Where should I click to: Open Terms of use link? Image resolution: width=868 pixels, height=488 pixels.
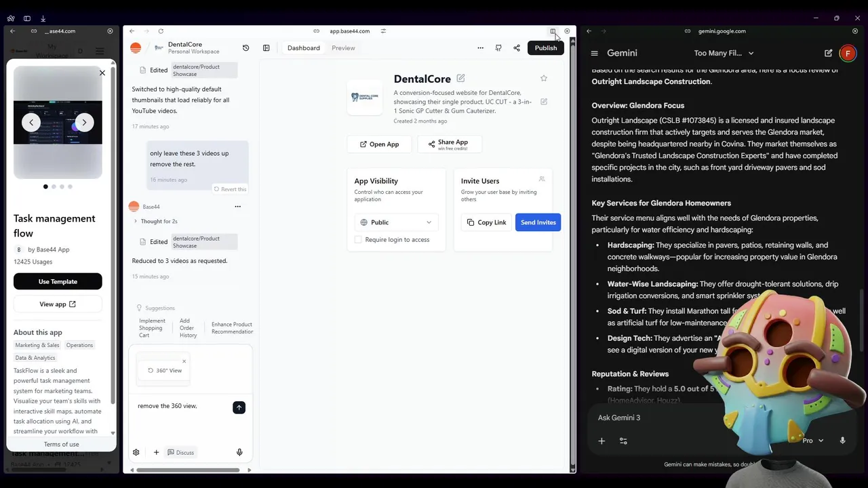pos(62,445)
